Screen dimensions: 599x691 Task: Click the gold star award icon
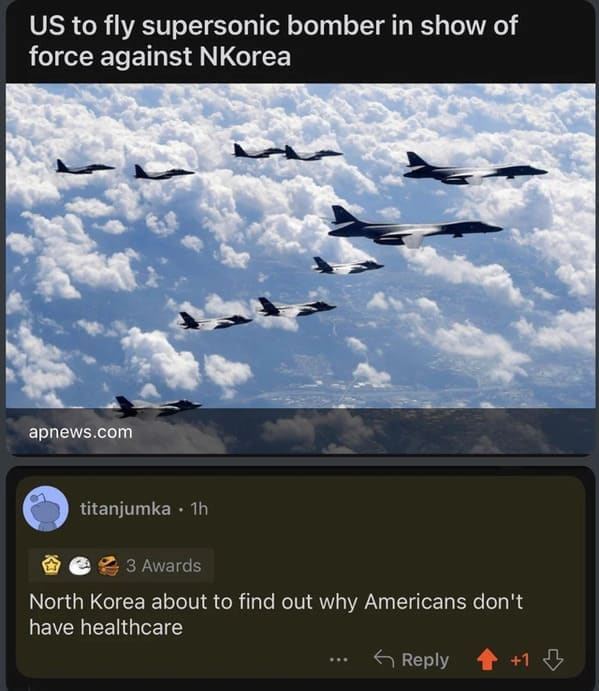click(51, 565)
